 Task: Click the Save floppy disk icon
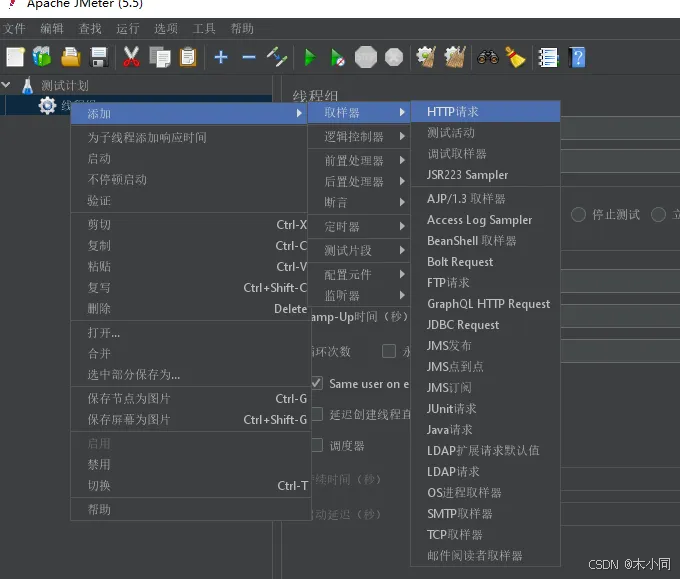(99, 57)
